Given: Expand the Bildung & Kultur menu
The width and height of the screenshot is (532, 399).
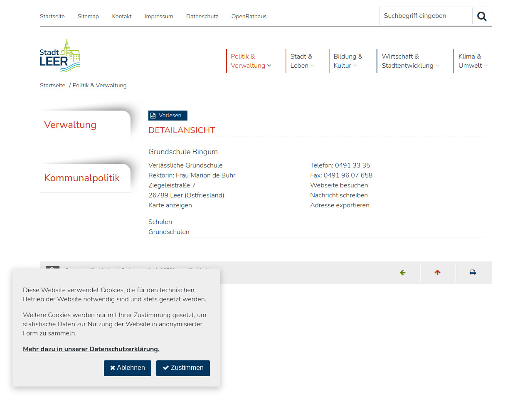Looking at the screenshot, I should click(347, 61).
